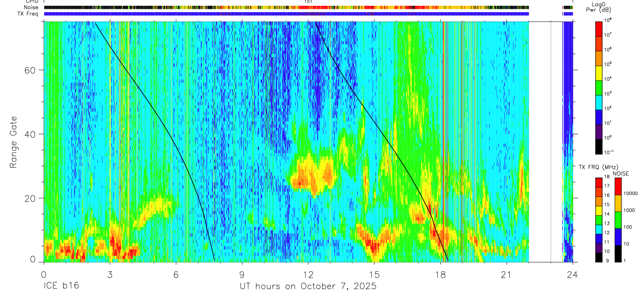Click the '24' hour tick label on the time axis

(573, 274)
